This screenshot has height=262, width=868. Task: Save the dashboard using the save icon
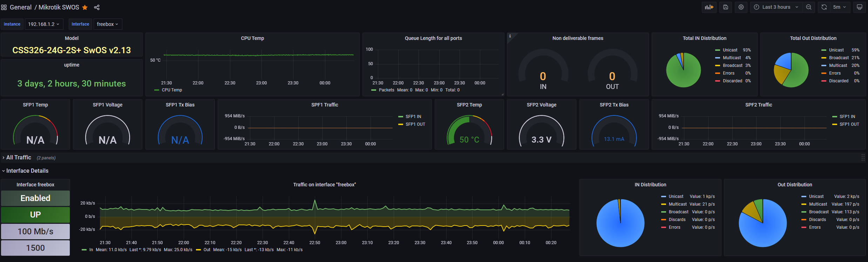(x=726, y=7)
